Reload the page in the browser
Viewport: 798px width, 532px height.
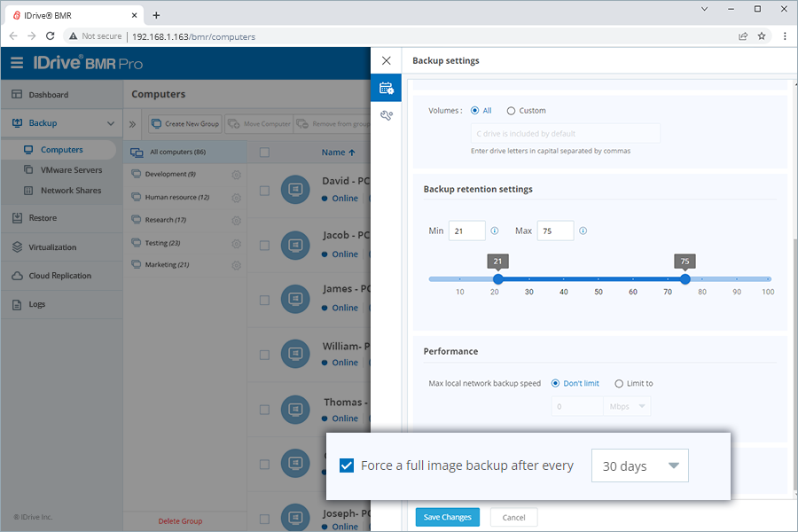point(51,36)
